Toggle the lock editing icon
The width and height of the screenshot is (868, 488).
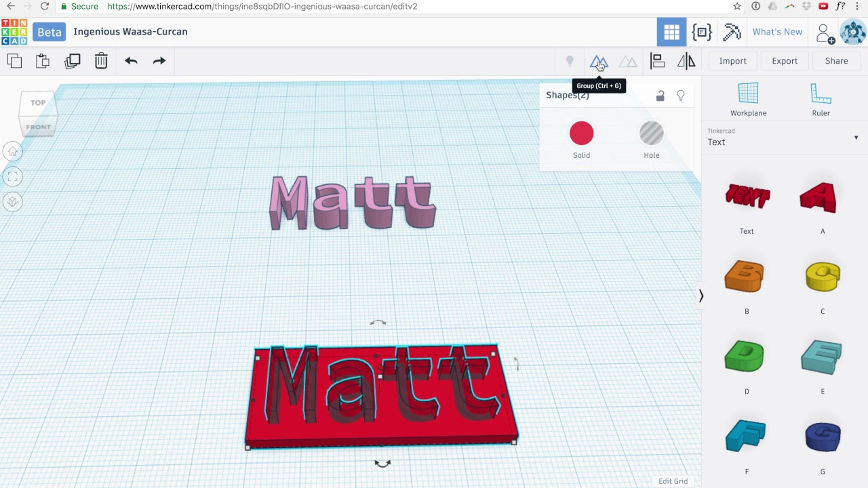(660, 96)
